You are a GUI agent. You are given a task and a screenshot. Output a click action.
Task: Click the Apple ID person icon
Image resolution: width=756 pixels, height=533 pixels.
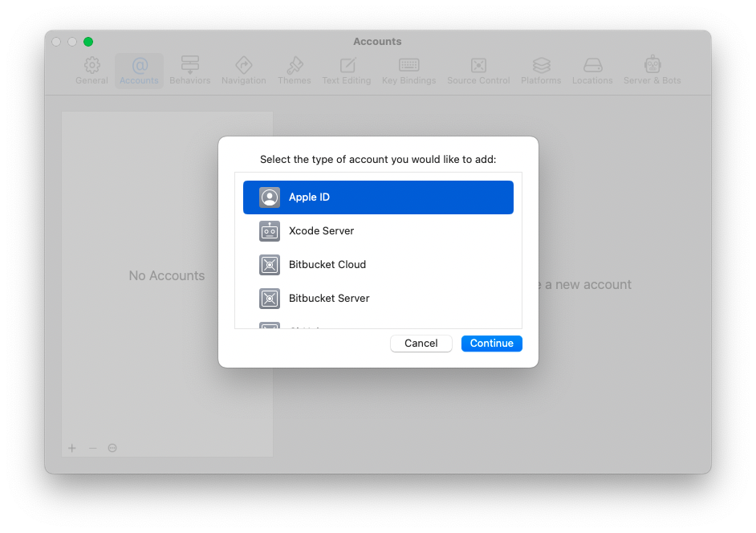pos(270,197)
